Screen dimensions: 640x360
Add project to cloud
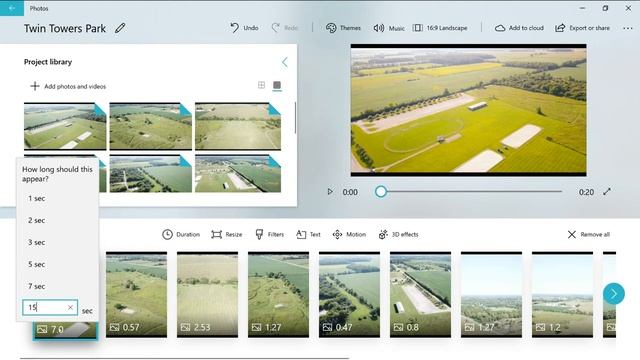[x=519, y=28]
